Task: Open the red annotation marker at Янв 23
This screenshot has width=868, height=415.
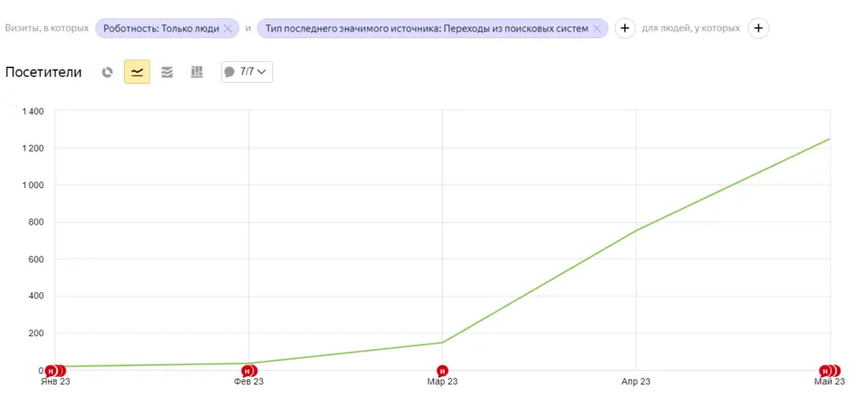Action: click(51, 371)
